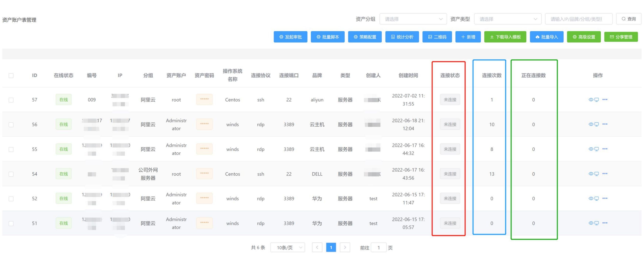The image size is (644, 262).
Task: View details eye icon for ID 54
Action: (591, 174)
